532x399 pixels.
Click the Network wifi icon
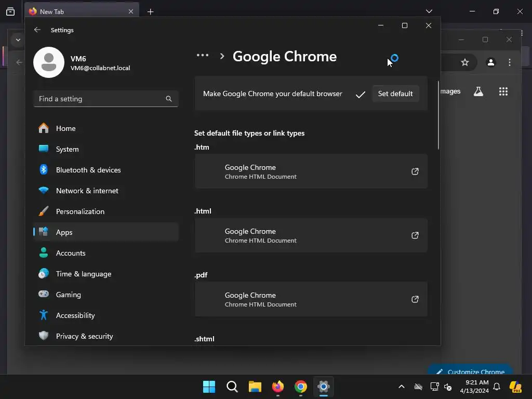pos(44,190)
